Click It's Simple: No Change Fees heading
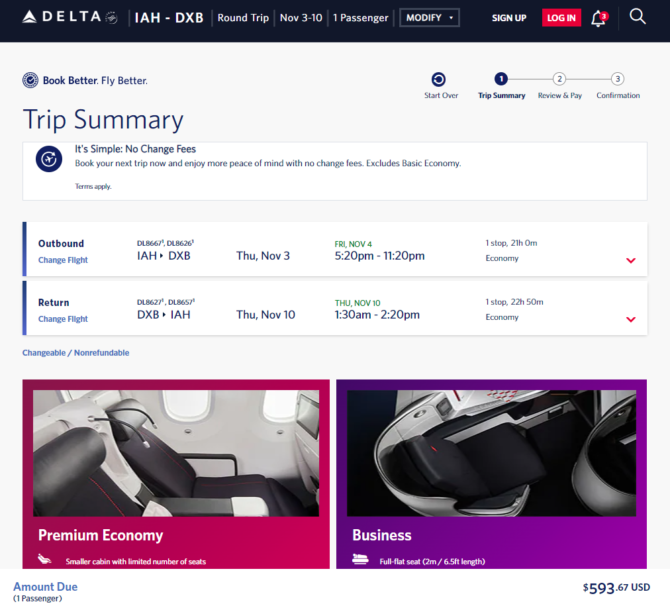This screenshot has width=670, height=604. (x=135, y=149)
